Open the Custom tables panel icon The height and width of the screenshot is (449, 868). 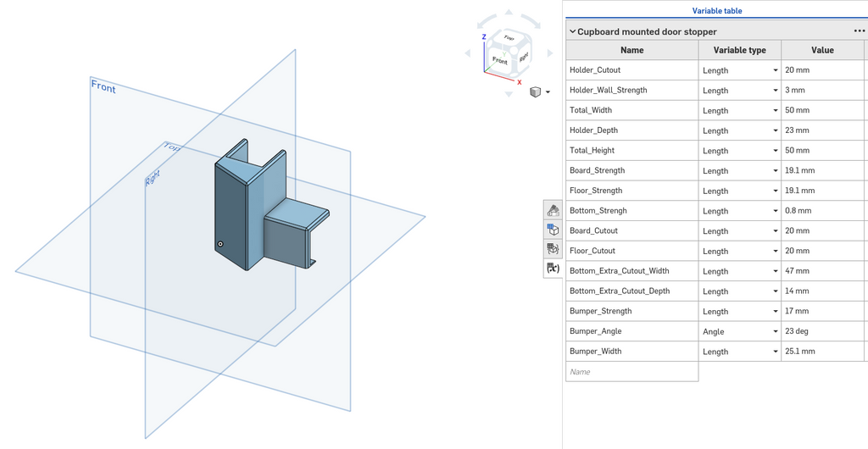(x=553, y=249)
